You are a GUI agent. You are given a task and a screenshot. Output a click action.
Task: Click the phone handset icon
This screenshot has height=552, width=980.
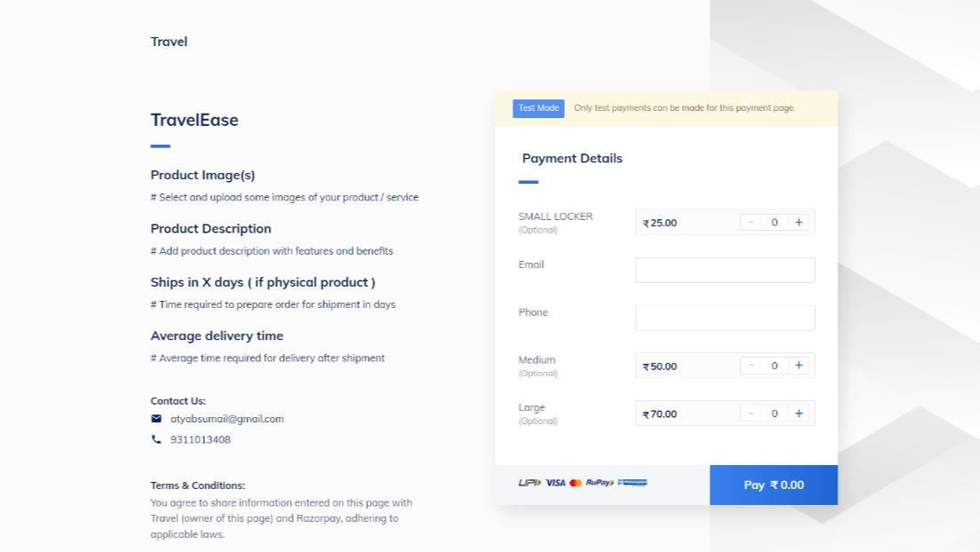[156, 439]
